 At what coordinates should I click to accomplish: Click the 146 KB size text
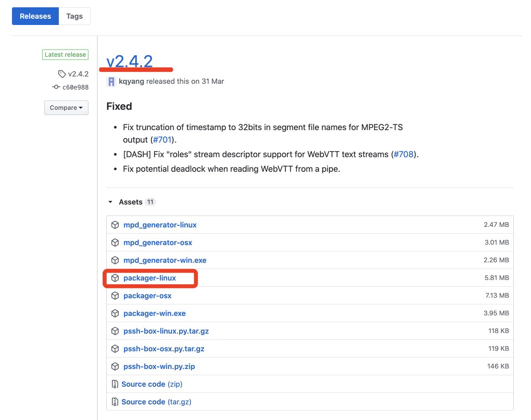point(498,366)
